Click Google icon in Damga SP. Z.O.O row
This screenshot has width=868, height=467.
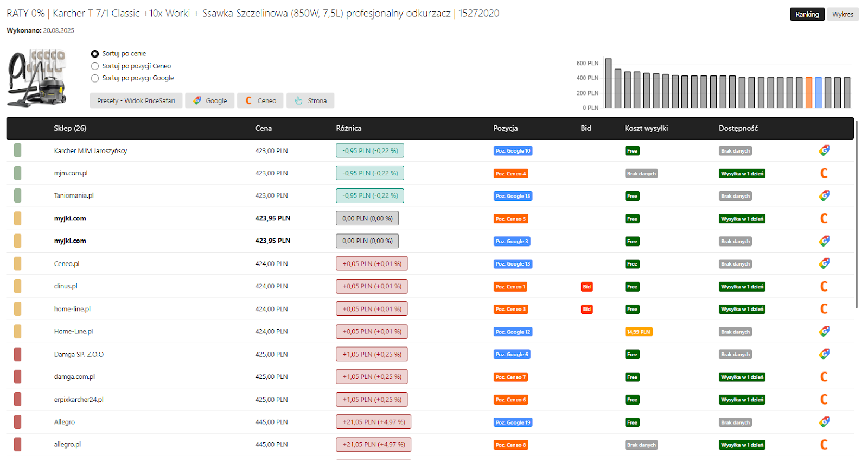coord(824,354)
